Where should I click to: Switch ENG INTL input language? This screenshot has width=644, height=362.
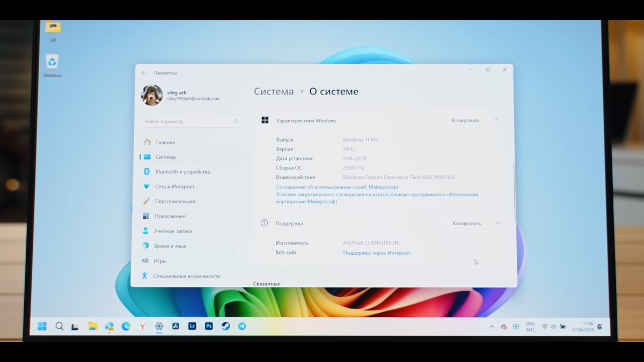point(530,327)
